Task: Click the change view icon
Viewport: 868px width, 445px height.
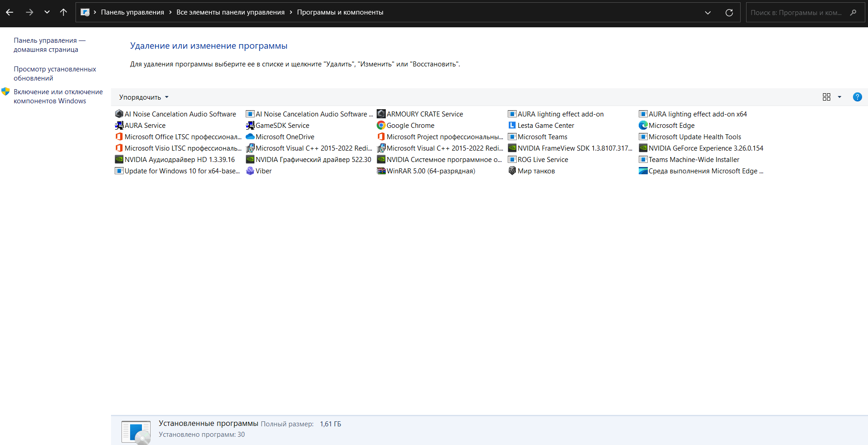Action: click(x=827, y=97)
